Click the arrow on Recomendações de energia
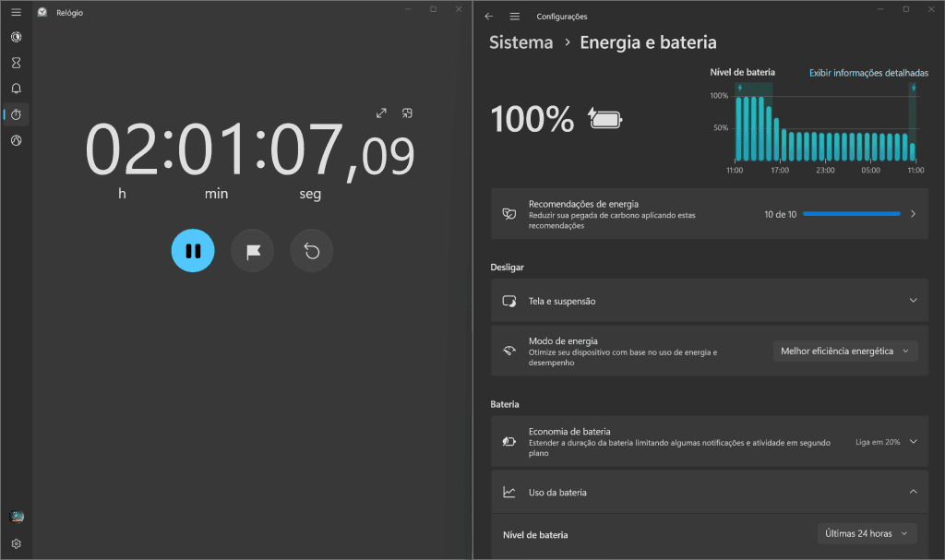 (913, 214)
